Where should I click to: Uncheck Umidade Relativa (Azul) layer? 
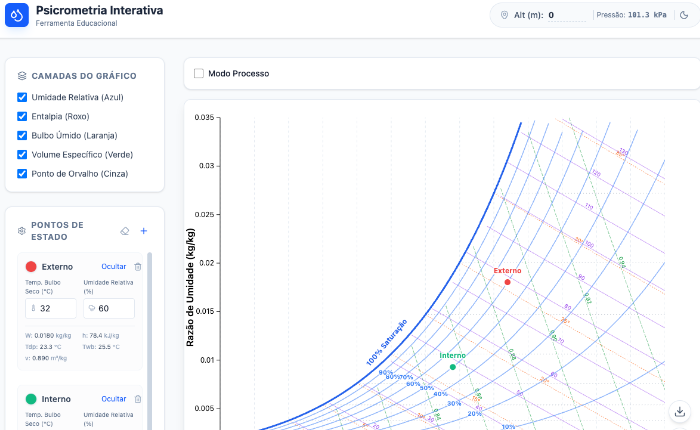coord(22,97)
